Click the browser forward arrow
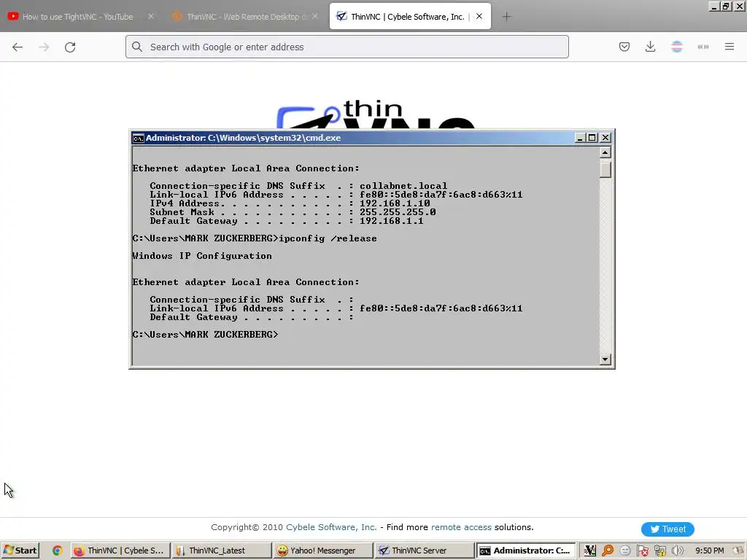The image size is (747, 560). pos(44,47)
